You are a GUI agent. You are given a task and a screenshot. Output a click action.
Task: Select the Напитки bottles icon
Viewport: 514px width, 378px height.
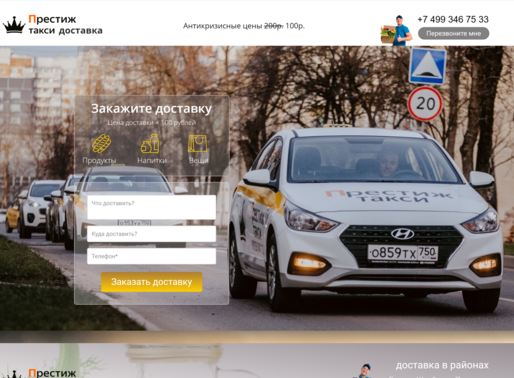pos(150,143)
